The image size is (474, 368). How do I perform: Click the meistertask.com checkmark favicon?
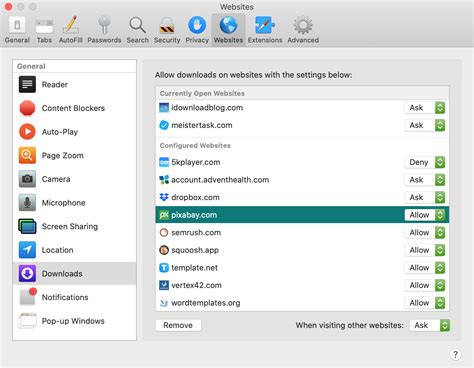pyautogui.click(x=164, y=125)
